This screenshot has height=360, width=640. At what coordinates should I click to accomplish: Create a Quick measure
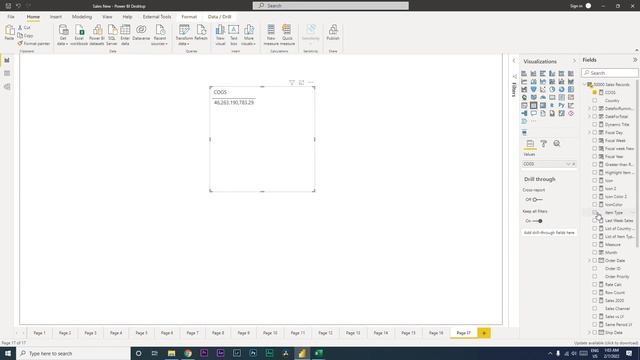[x=287, y=35]
